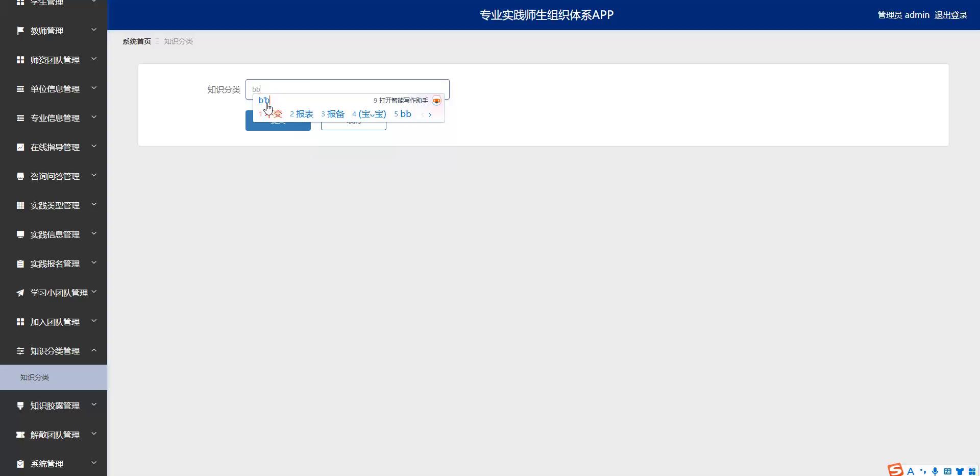Click the Sogou input method S logo

[x=896, y=470]
